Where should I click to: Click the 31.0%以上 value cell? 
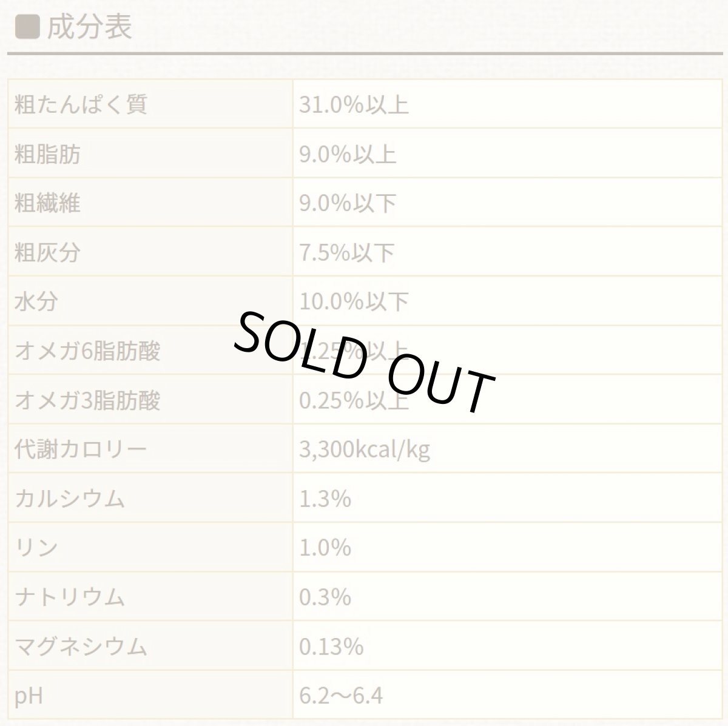354,104
